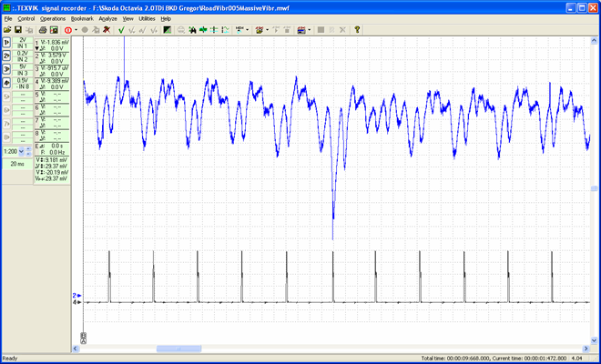Click channel 4 range field showing 0.5V
Screen dimensions: 601x364
(x=23, y=80)
